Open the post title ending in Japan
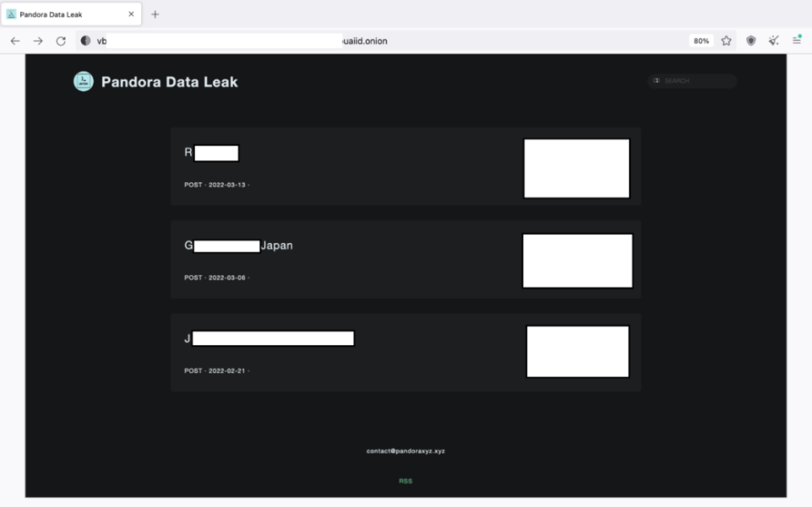Image resolution: width=812 pixels, height=507 pixels. click(x=238, y=245)
